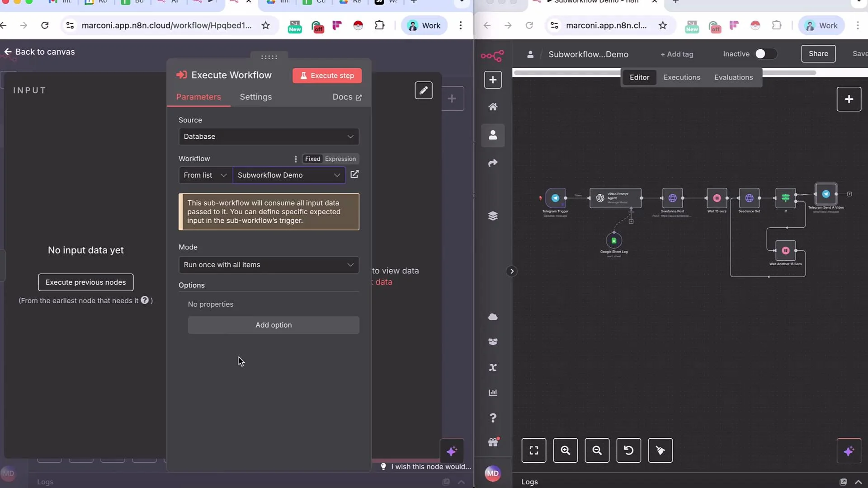Viewport: 868px width, 488px height.
Task: Set Workflow field to Fixed mode
Action: tap(312, 159)
